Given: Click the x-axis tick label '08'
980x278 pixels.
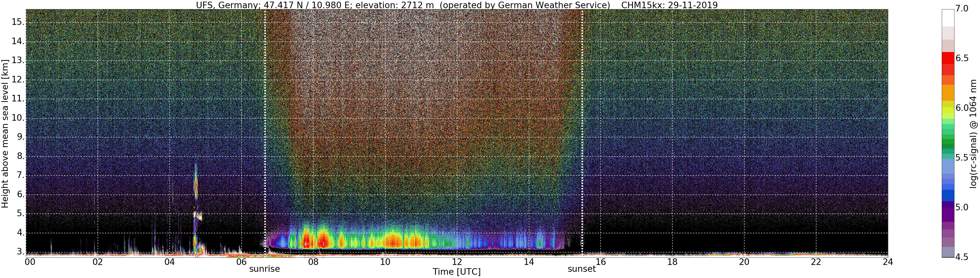Looking at the screenshot, I should point(313,262).
